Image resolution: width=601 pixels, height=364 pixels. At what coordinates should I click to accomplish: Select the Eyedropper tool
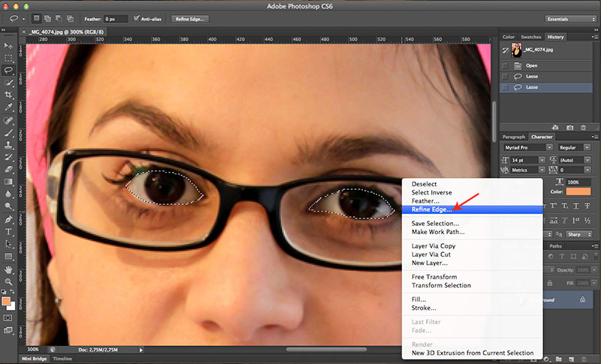(x=9, y=107)
